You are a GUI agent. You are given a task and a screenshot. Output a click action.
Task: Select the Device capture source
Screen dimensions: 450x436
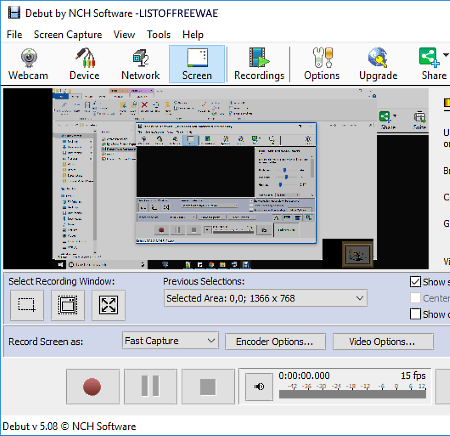(x=84, y=64)
